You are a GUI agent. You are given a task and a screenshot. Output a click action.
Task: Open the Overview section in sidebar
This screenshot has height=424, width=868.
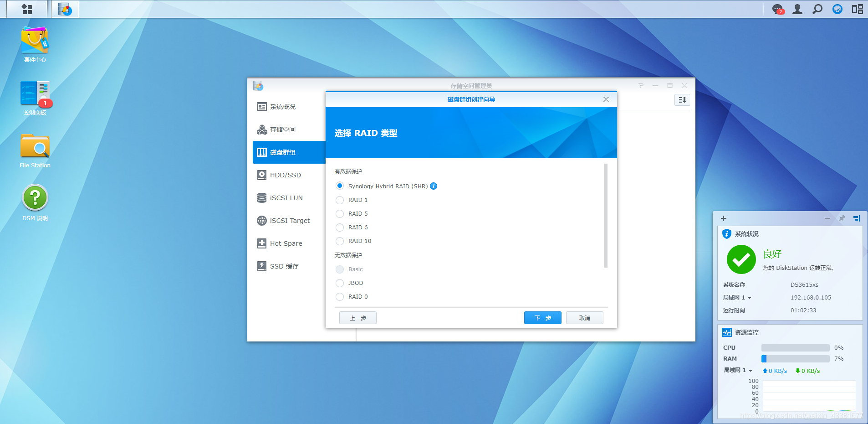289,107
